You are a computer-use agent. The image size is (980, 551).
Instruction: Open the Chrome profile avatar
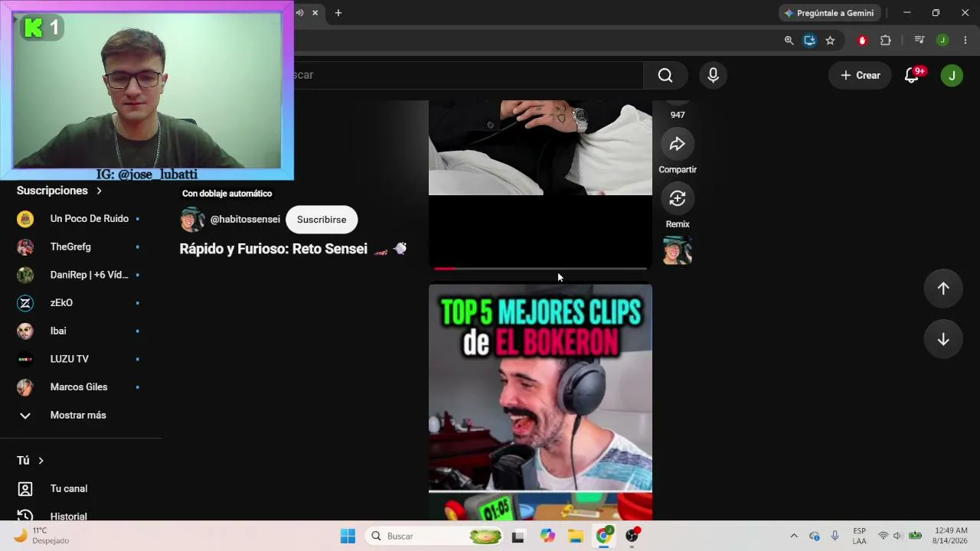pyautogui.click(x=942, y=41)
